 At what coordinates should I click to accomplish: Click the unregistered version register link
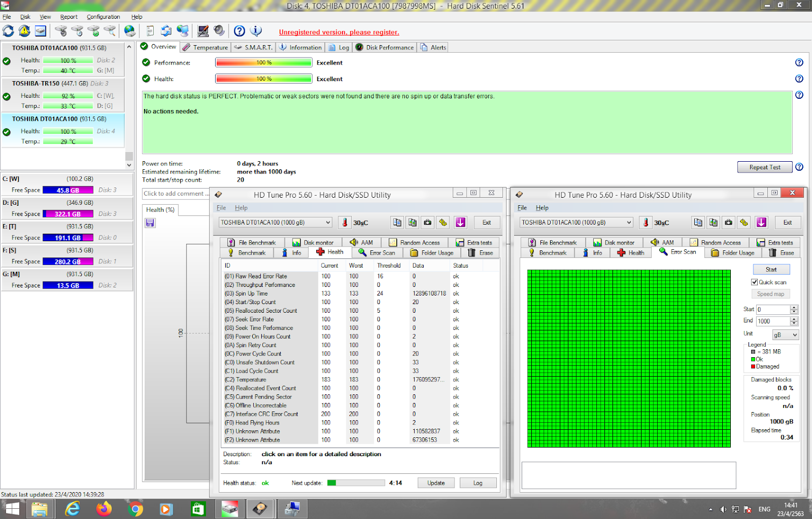(339, 32)
